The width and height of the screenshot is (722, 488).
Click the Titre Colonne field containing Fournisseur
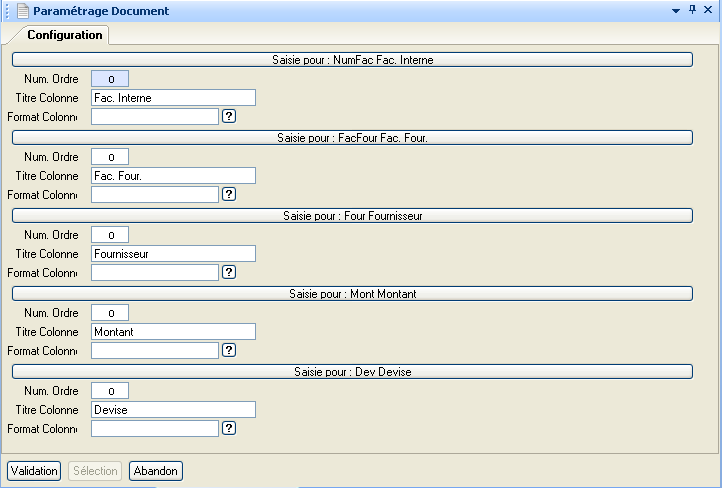(x=173, y=254)
